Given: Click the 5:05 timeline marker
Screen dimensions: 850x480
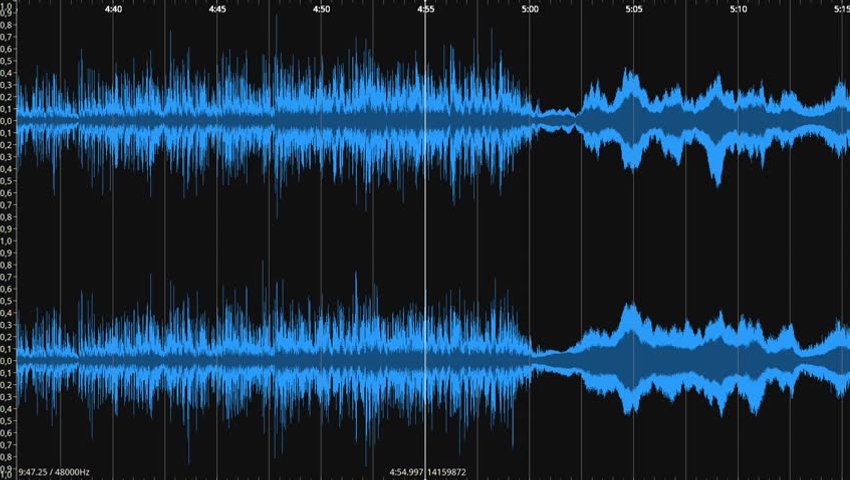Looking at the screenshot, I should coord(634,9).
